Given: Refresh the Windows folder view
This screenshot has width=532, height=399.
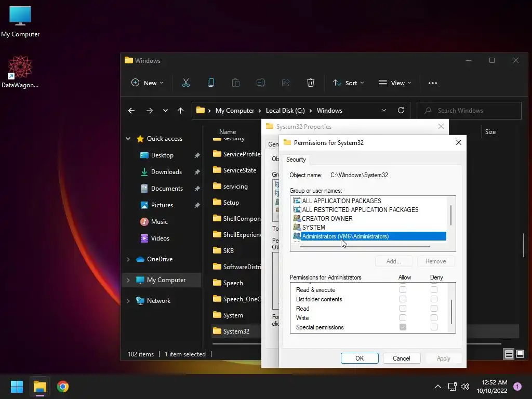Looking at the screenshot, I should (x=401, y=110).
